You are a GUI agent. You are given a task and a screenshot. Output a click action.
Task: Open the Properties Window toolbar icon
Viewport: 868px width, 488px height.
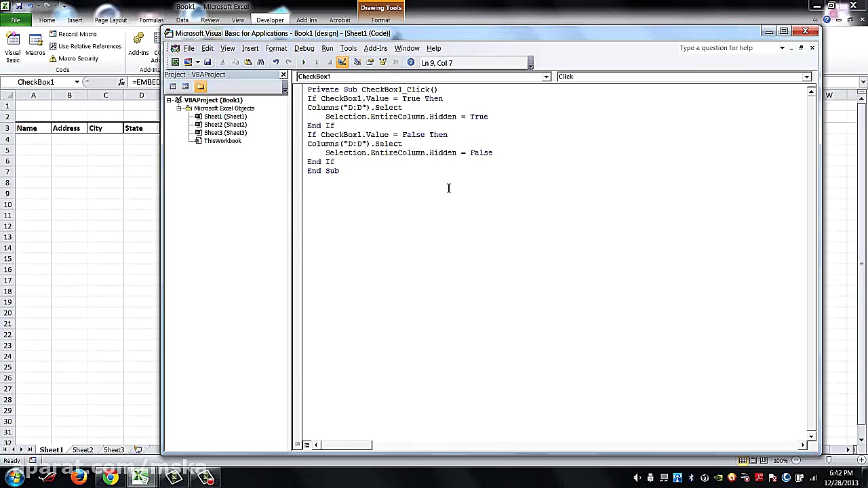point(370,62)
